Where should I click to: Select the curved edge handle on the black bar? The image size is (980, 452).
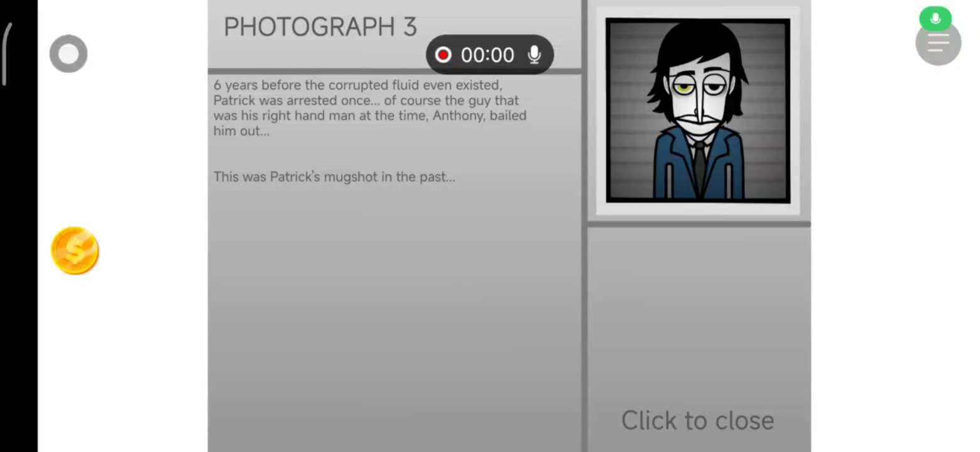pos(6,53)
